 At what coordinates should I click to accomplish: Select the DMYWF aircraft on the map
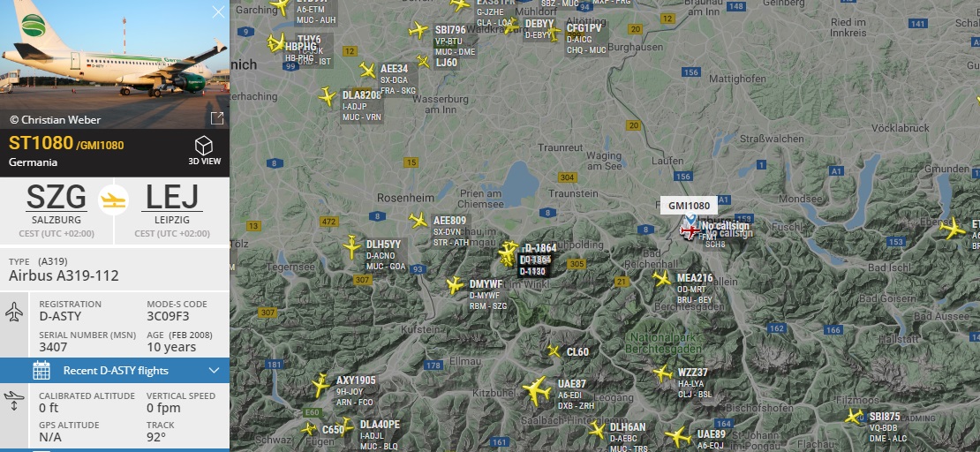[x=455, y=286]
